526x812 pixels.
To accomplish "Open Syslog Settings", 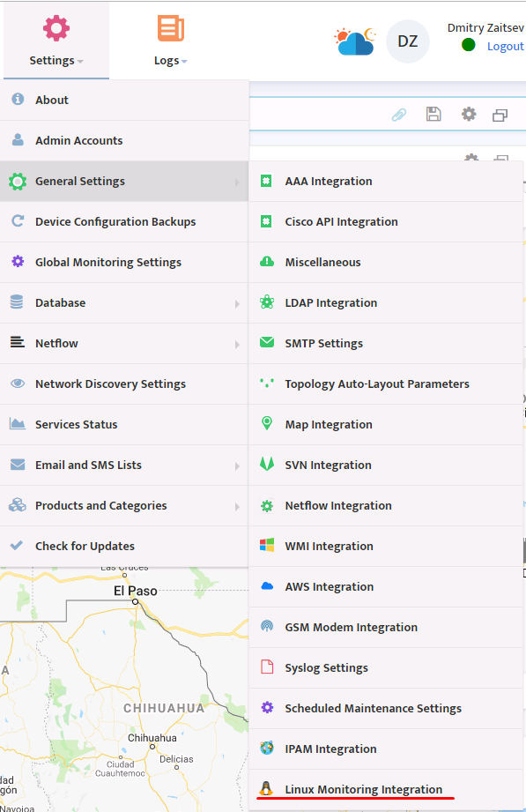I will tap(386, 668).
